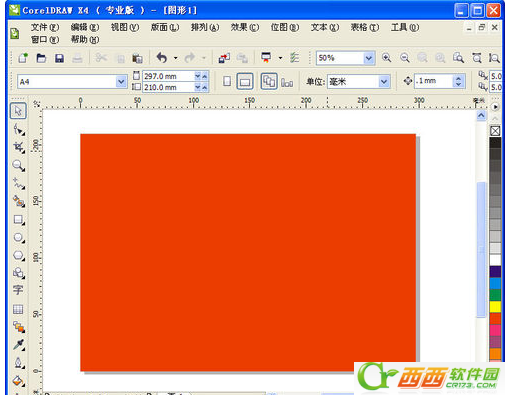Click the no-fill X swatch
505x395 pixels.
tap(495, 131)
